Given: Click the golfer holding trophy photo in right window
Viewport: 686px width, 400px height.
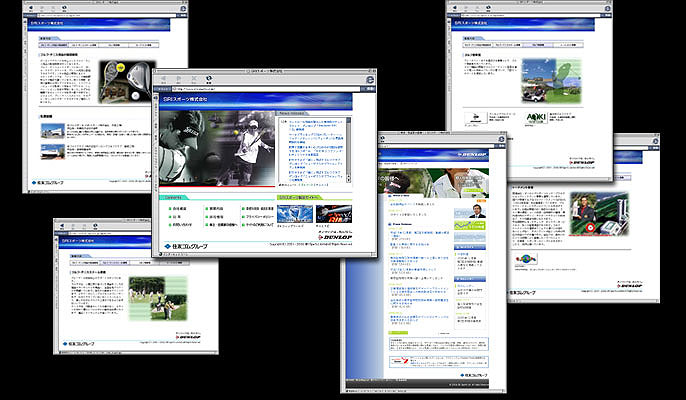Looking at the screenshot, I should 598,214.
